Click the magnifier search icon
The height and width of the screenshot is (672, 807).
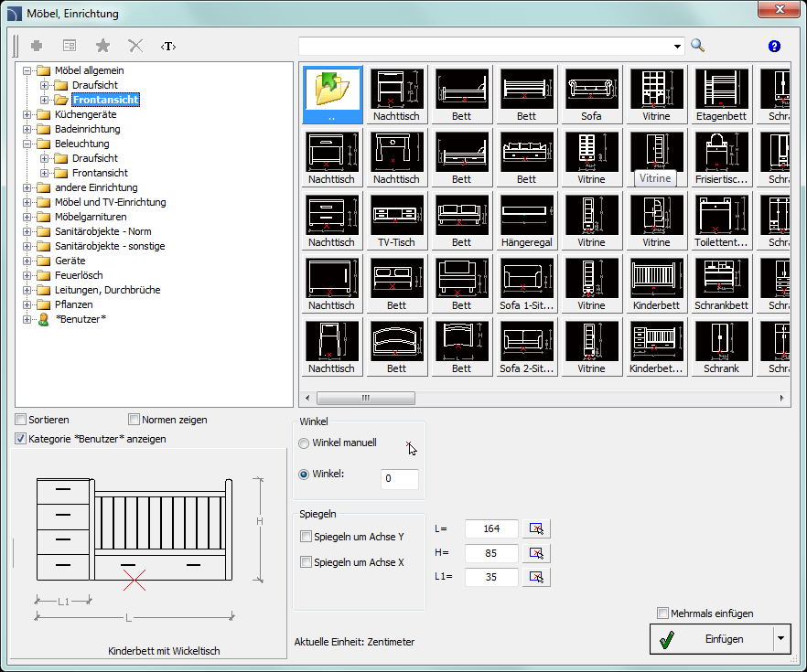pos(698,46)
